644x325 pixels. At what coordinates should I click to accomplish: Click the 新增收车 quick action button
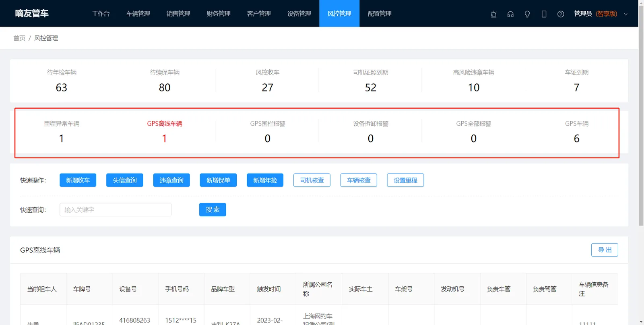(78, 180)
